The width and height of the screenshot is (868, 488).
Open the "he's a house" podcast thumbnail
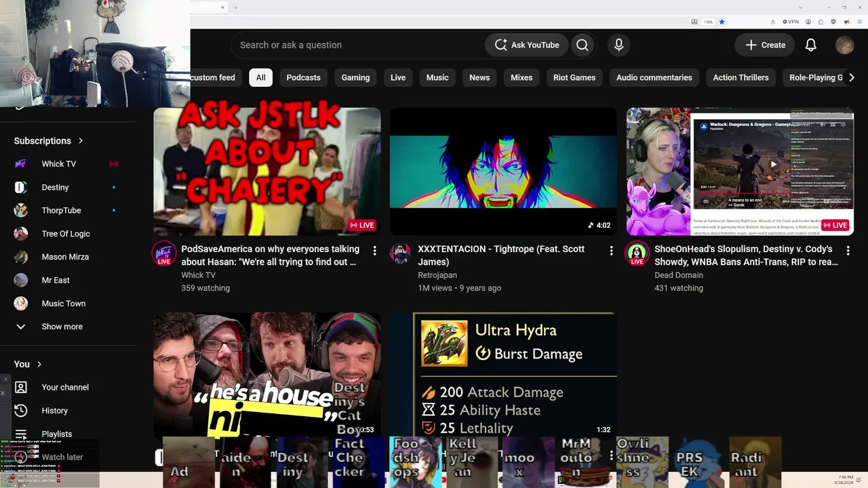click(x=267, y=375)
